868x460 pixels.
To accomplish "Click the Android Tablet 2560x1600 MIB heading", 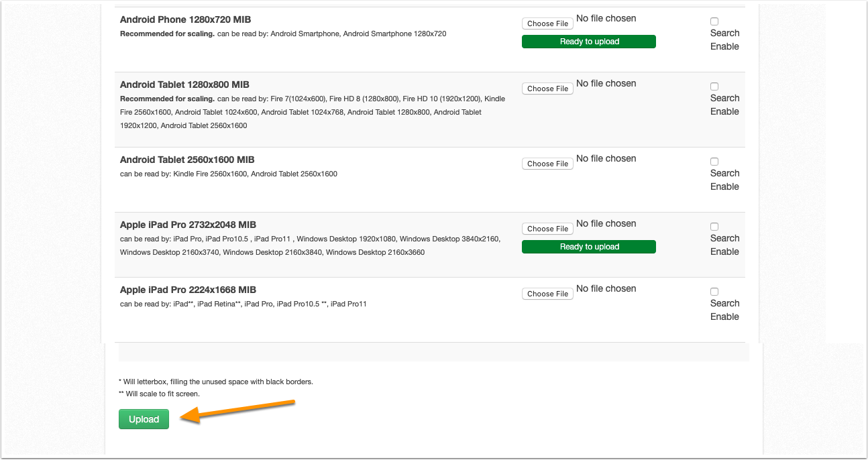I will pyautogui.click(x=187, y=160).
